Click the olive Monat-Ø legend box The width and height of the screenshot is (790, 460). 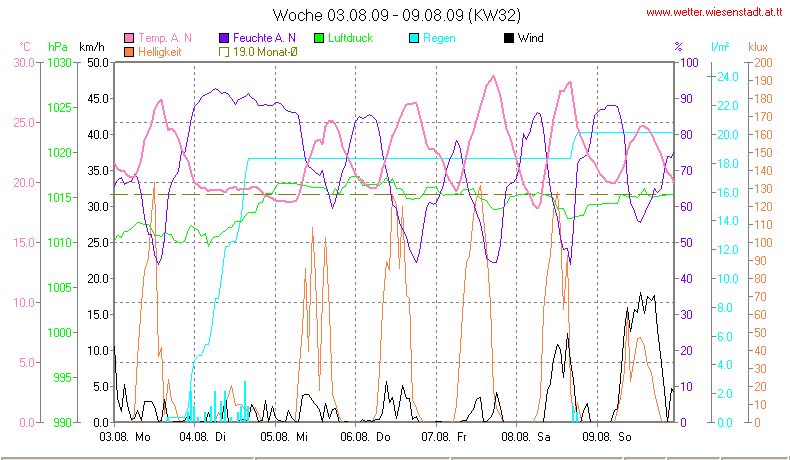pyautogui.click(x=224, y=52)
